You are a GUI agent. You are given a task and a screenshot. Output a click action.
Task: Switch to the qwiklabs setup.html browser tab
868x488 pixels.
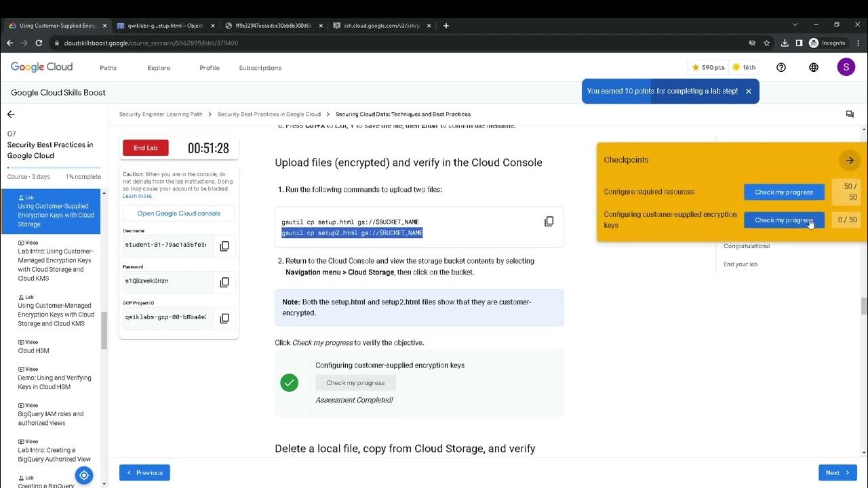pyautogui.click(x=165, y=26)
